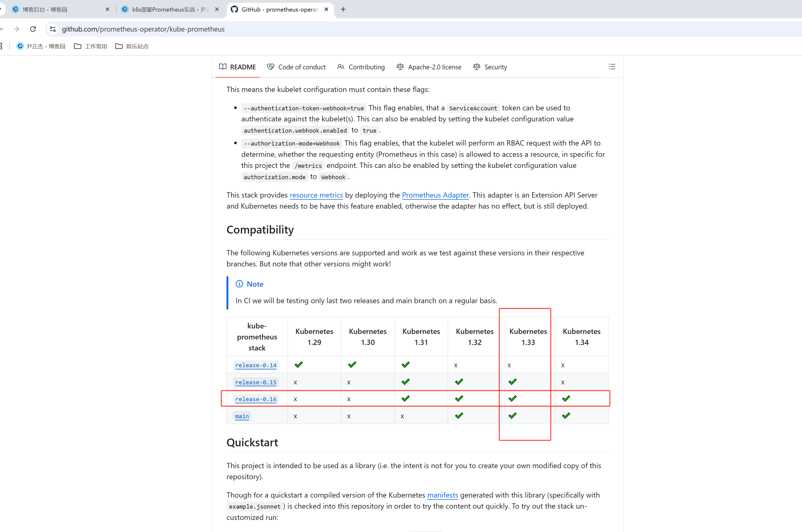Screen dimensions: 802x532
Task: Click the forward navigation arrow
Action: coord(16,29)
